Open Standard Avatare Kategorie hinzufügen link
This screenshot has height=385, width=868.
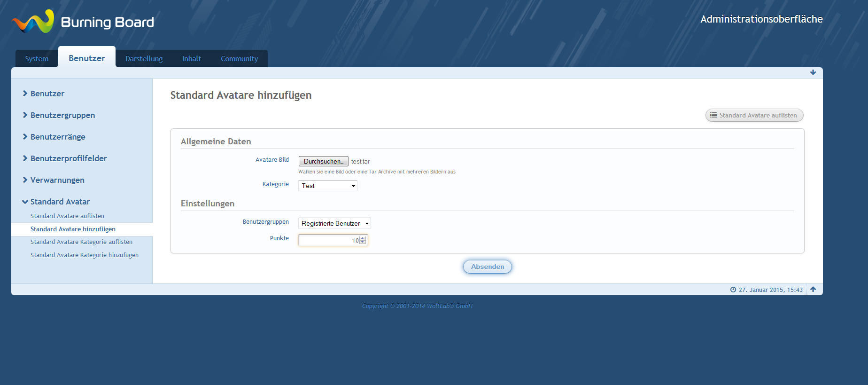pyautogui.click(x=85, y=255)
